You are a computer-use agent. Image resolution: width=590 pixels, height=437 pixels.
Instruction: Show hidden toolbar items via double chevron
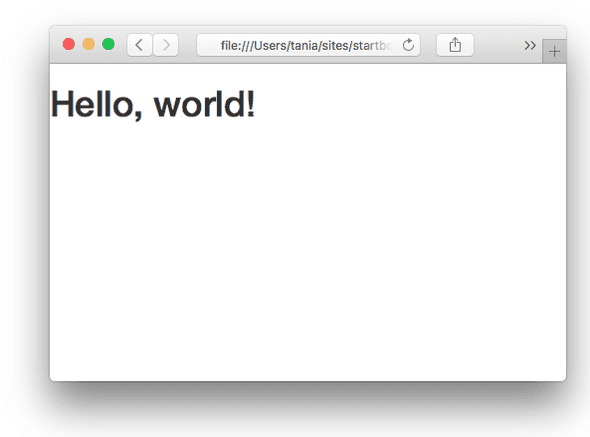point(530,46)
